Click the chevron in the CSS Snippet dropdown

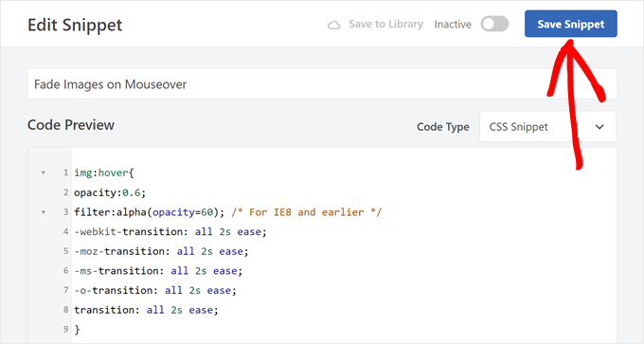[599, 127]
